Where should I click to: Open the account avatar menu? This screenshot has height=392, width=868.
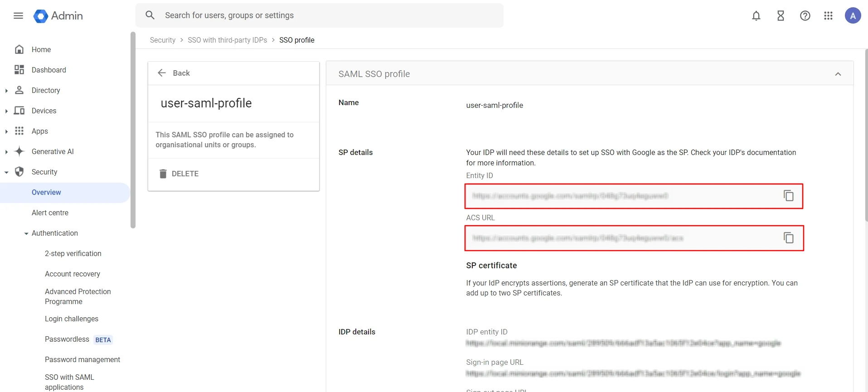click(853, 15)
